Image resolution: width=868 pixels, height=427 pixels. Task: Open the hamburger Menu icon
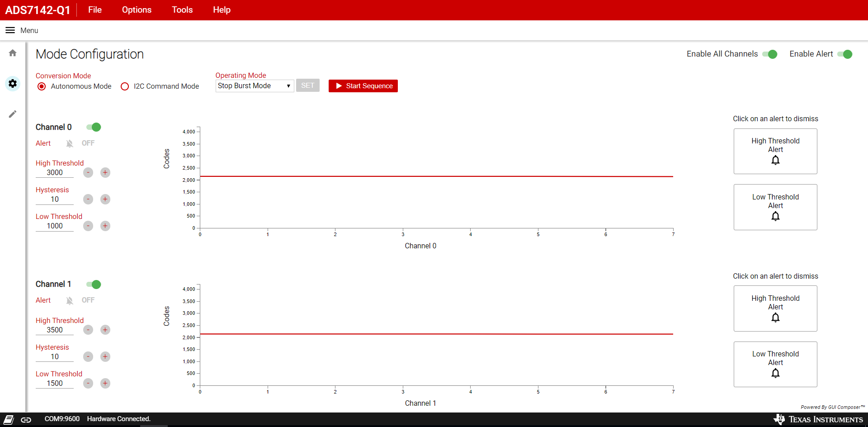click(9, 30)
